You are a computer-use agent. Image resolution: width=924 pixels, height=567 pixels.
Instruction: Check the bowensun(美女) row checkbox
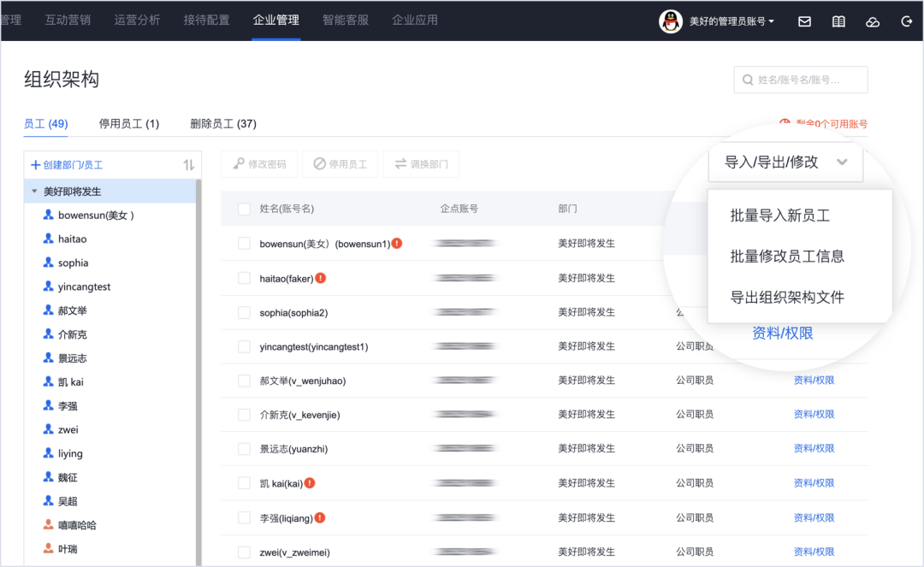(244, 244)
